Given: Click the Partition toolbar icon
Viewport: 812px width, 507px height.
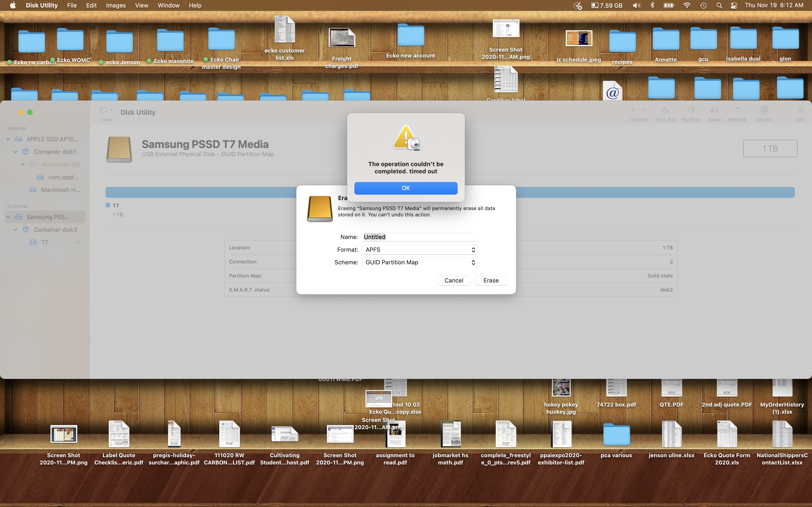Looking at the screenshot, I should tap(691, 110).
